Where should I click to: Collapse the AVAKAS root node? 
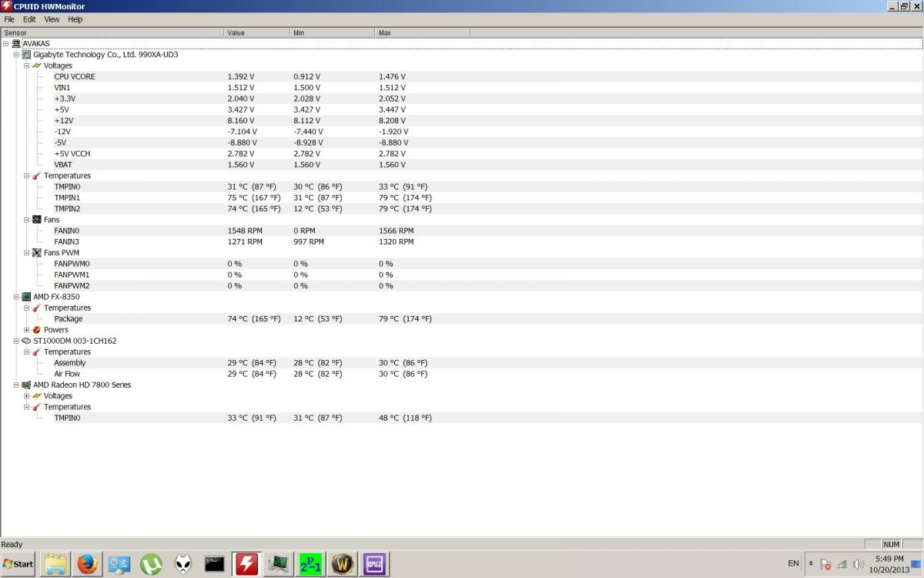coord(6,44)
